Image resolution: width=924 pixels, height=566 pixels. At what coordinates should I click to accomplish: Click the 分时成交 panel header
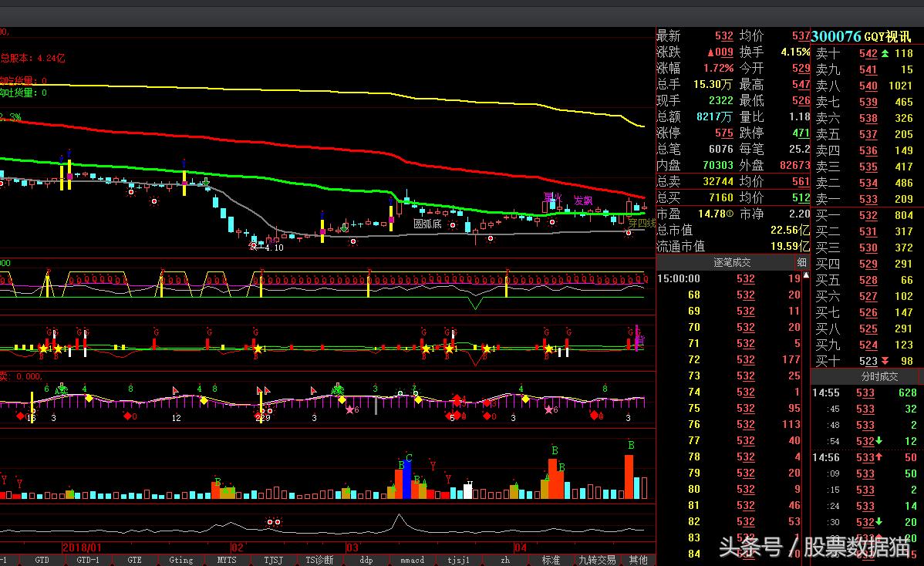[x=879, y=376]
